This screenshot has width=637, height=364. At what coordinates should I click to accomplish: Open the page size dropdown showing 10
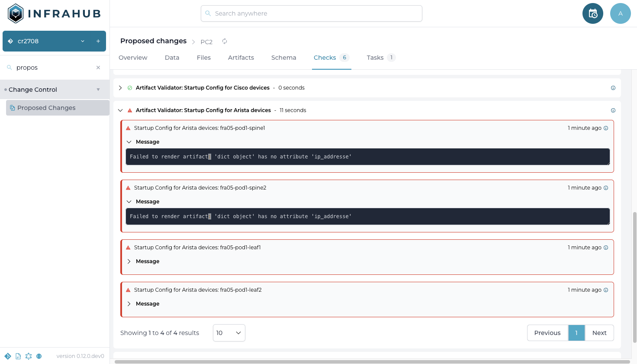pyautogui.click(x=229, y=333)
